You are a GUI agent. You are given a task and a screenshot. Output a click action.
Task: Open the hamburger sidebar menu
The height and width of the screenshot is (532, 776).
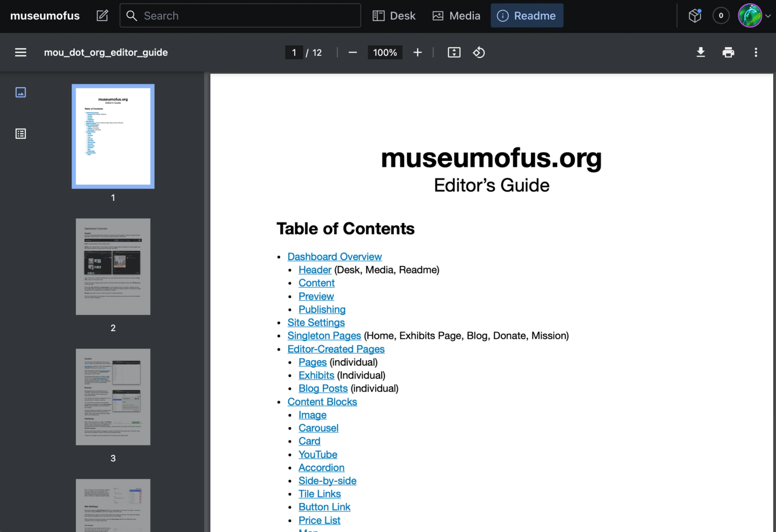point(20,52)
